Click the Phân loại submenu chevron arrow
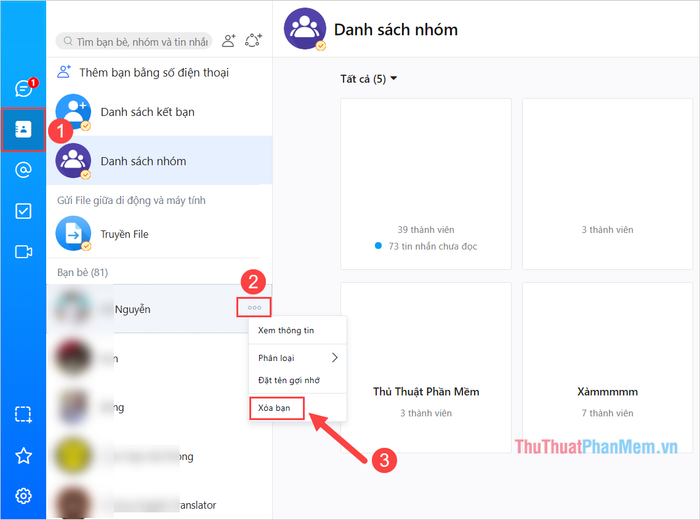The width and height of the screenshot is (700, 520). pos(335,358)
